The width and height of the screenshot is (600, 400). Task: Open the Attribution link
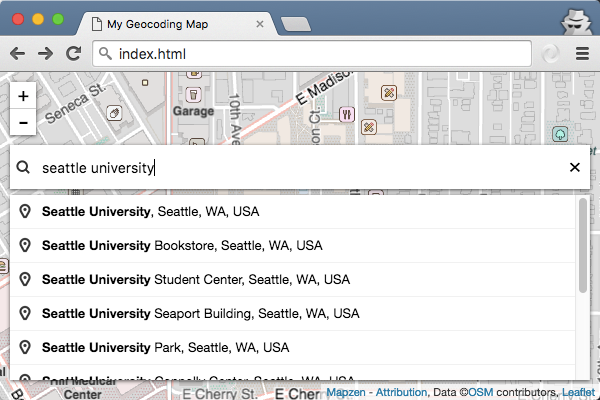[x=401, y=392]
